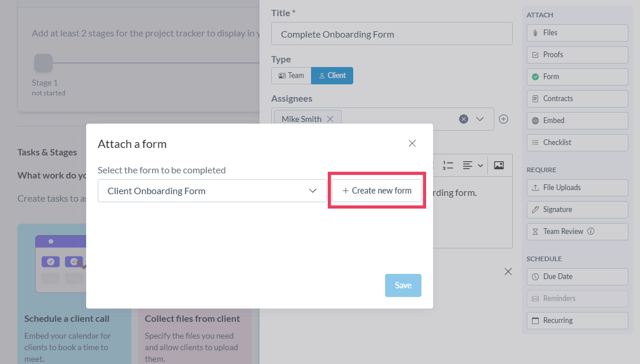Set a Due Date for the task
The height and width of the screenshot is (364, 640).
point(577,277)
